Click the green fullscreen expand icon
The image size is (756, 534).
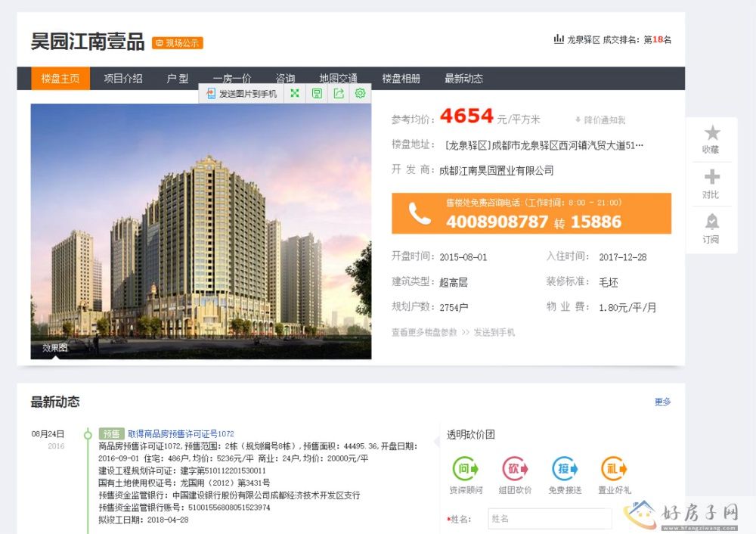tap(295, 94)
